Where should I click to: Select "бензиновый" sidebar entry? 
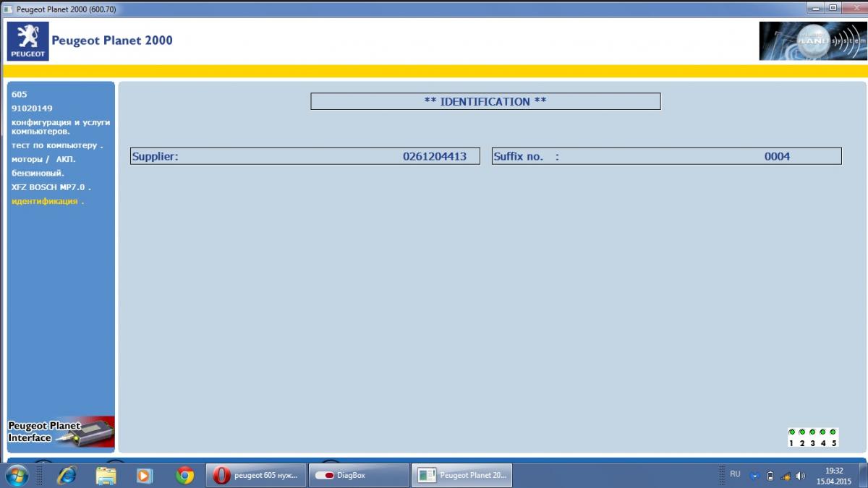click(38, 173)
